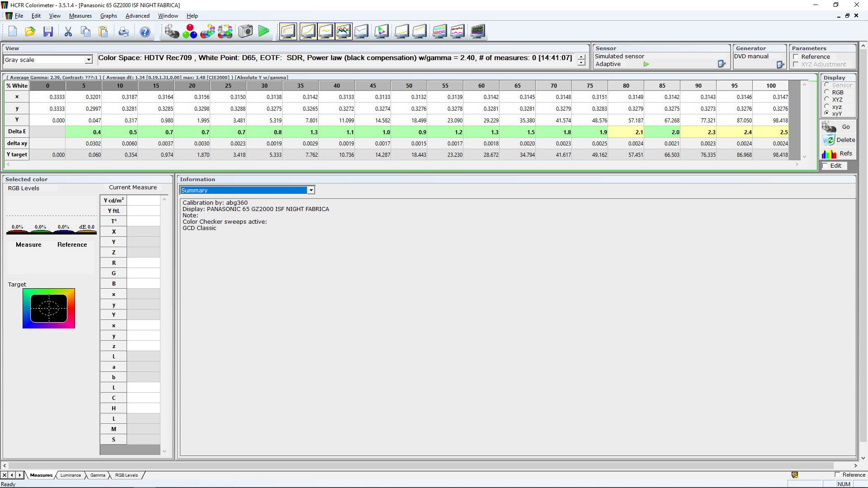Start continuous measures with the green play button

264,31
